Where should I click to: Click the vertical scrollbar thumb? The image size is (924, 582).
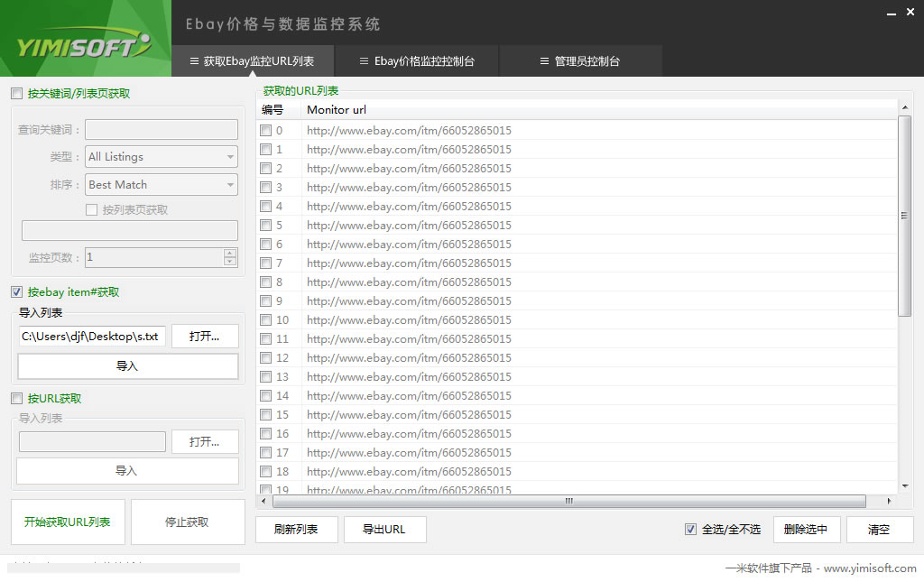pyautogui.click(x=904, y=217)
